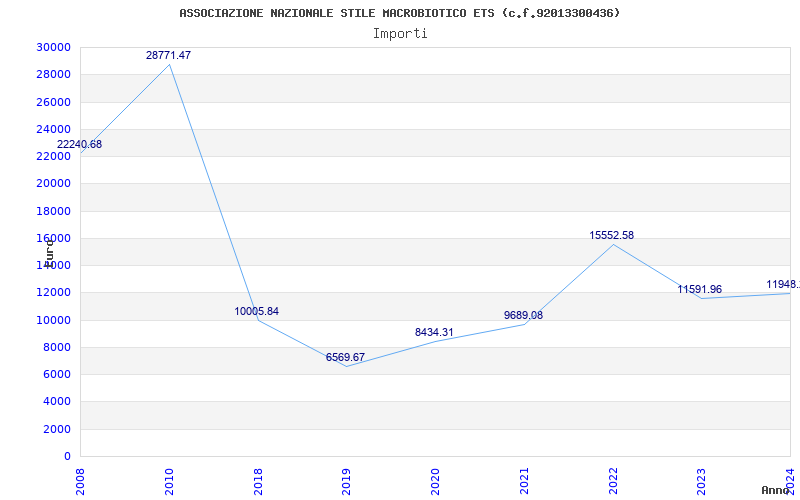Screen dimensions: 800x500
Task: Click the x-axis year label 2010
Action: coord(169,482)
